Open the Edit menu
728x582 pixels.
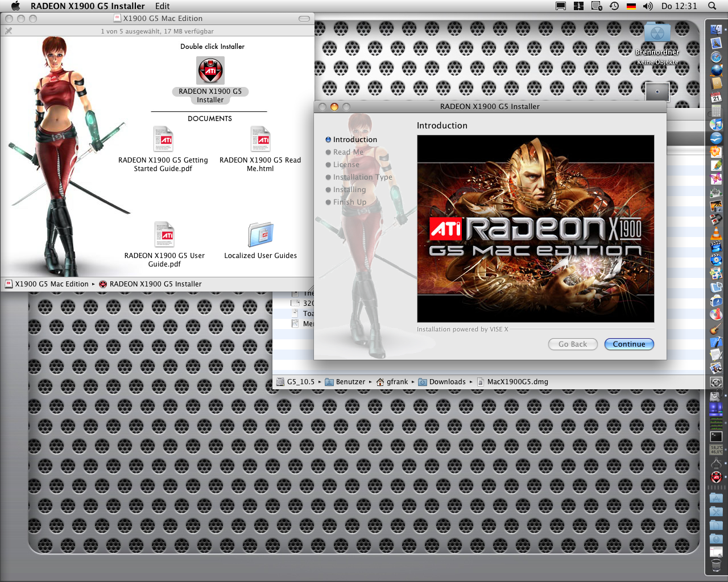click(x=162, y=6)
